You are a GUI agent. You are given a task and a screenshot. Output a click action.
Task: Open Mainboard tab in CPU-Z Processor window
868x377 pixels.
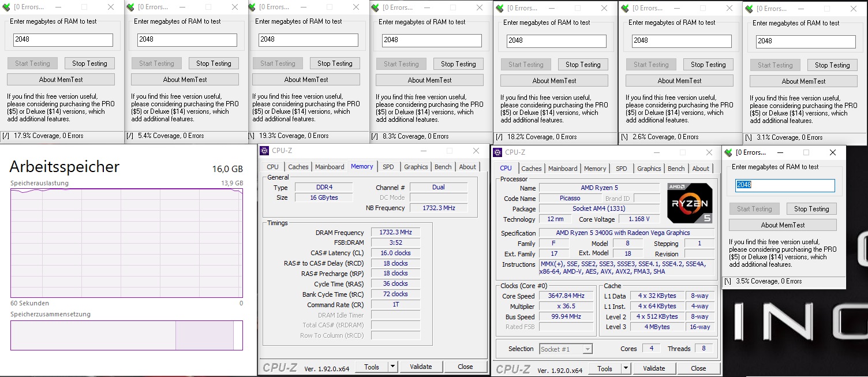click(563, 169)
